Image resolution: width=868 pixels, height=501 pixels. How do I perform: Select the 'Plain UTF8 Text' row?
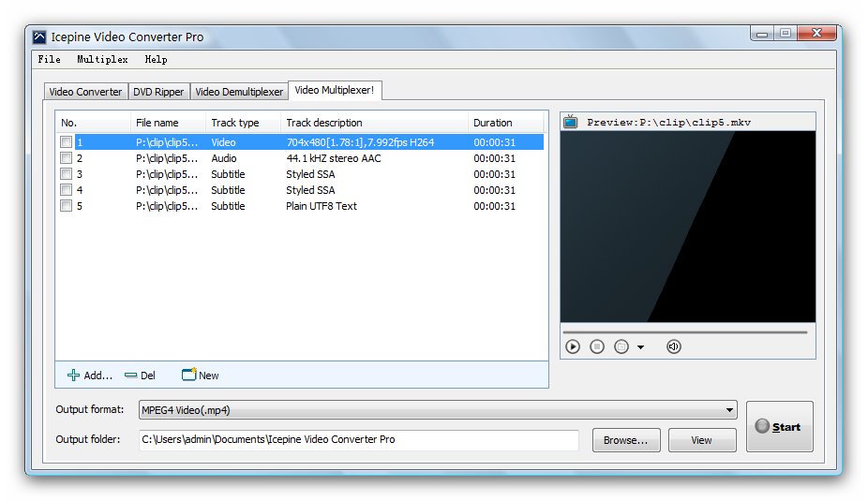pyautogui.click(x=302, y=206)
